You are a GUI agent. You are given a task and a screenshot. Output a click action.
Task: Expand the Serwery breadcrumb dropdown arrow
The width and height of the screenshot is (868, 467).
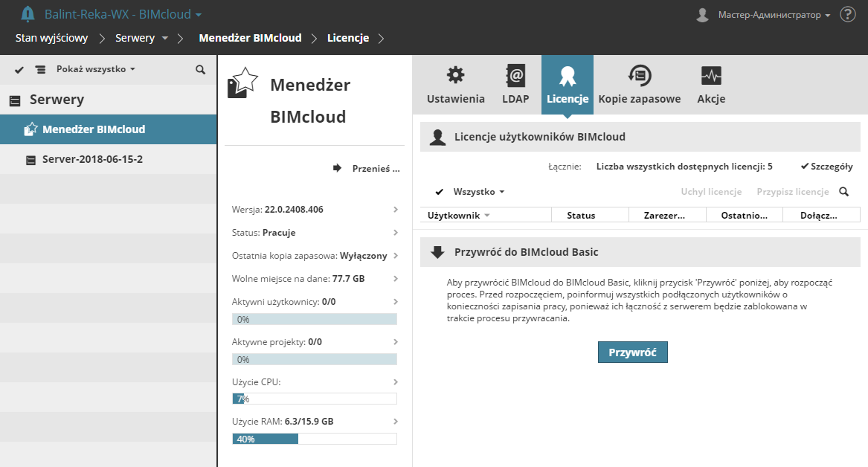164,38
